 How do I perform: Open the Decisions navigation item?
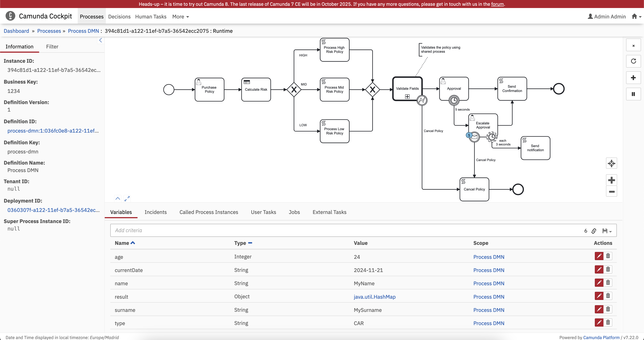click(x=119, y=17)
